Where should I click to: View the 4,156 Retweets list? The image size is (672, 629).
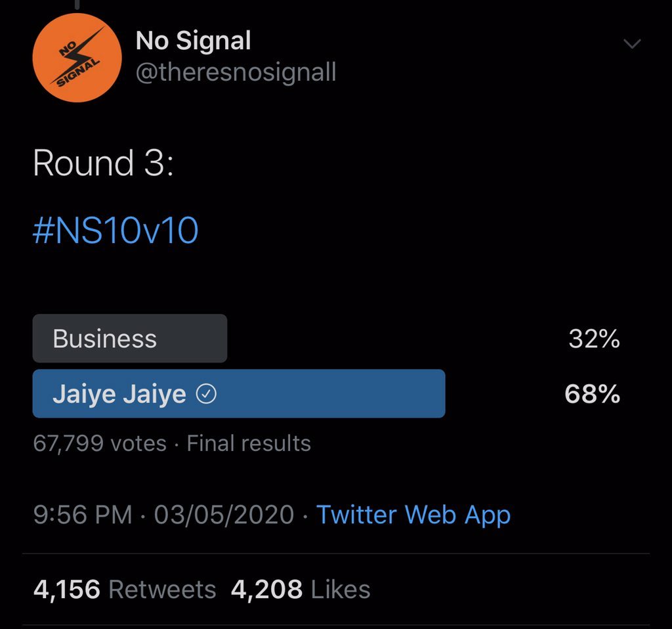point(125,590)
